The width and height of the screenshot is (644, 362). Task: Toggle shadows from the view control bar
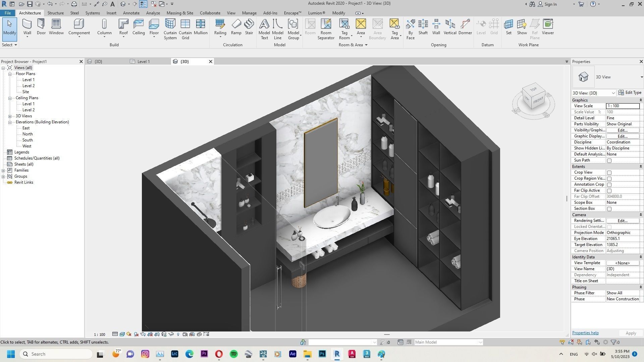click(x=136, y=334)
